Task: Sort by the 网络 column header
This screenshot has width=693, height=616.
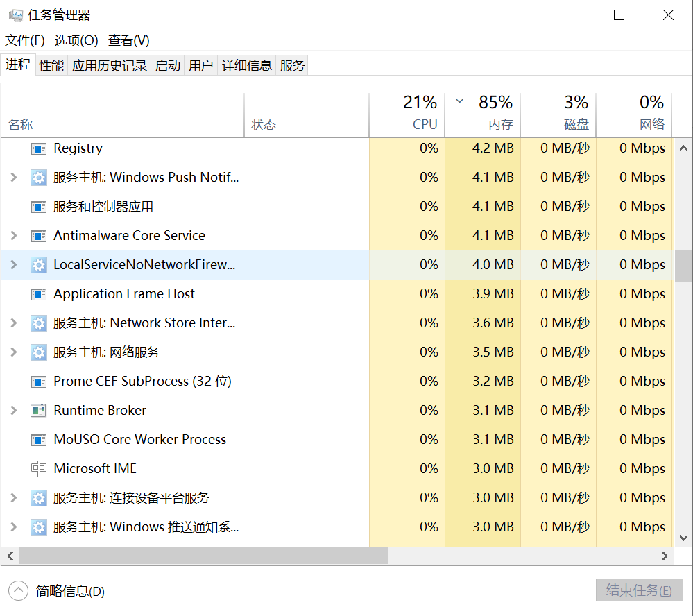Action: tap(634, 115)
